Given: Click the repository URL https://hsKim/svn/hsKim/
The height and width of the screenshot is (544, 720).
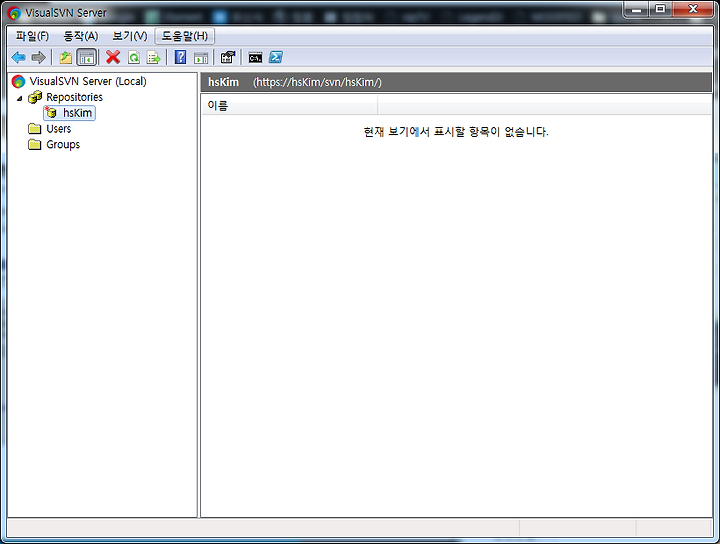Looking at the screenshot, I should [317, 82].
